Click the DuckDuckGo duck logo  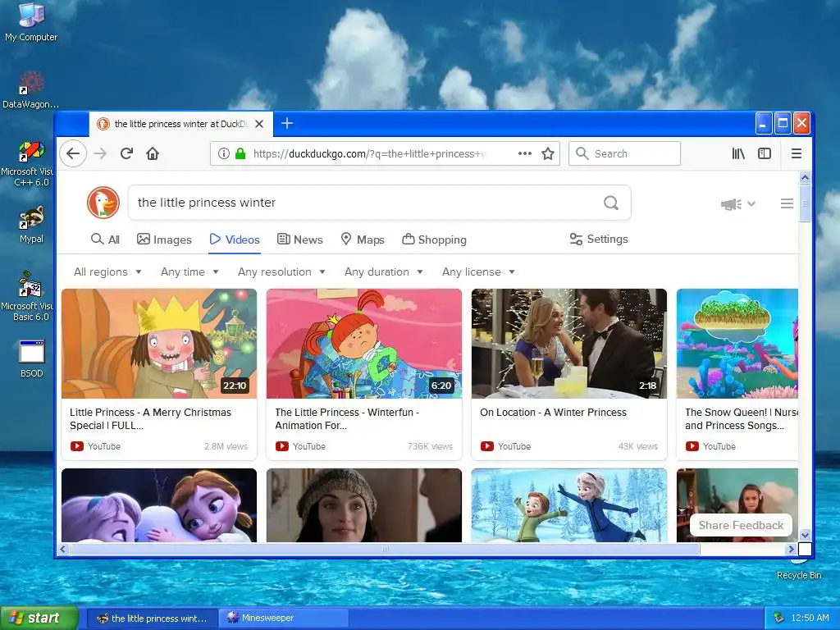(x=103, y=203)
